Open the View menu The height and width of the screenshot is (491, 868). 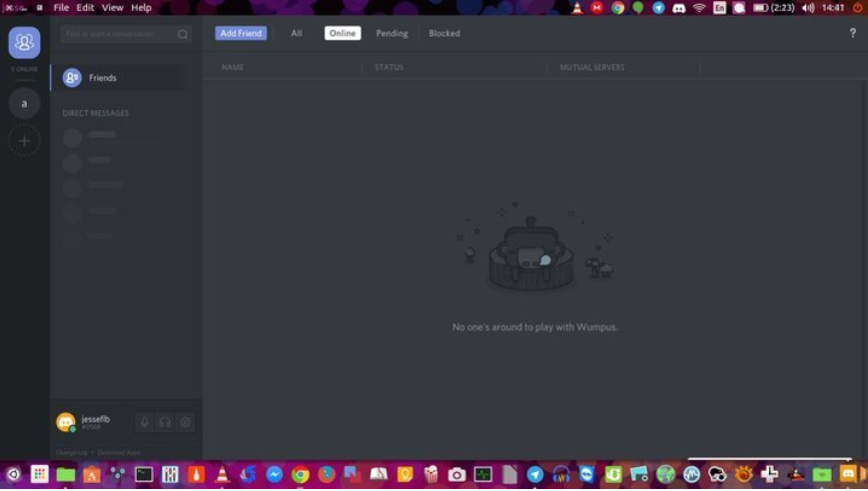point(113,8)
